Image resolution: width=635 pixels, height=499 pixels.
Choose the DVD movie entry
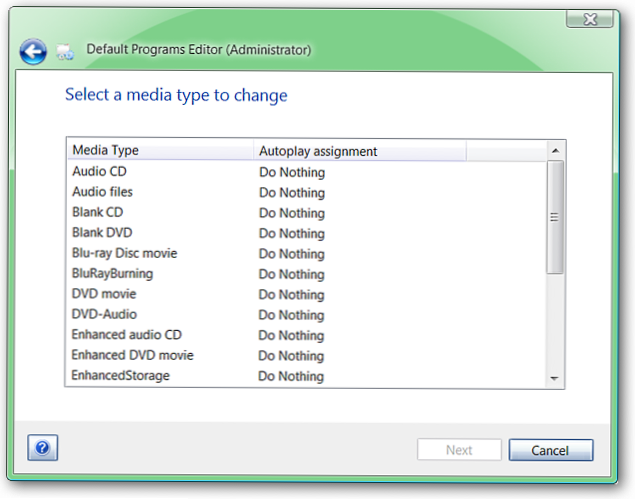click(307, 294)
